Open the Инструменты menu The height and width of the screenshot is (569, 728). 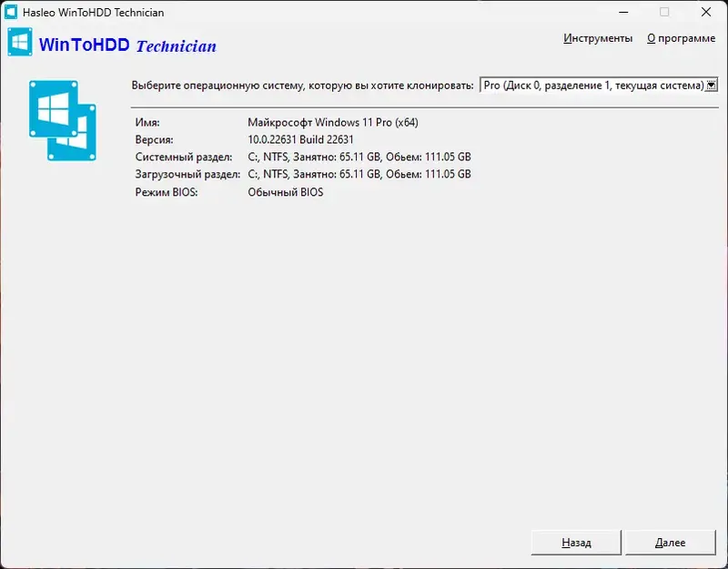(598, 38)
